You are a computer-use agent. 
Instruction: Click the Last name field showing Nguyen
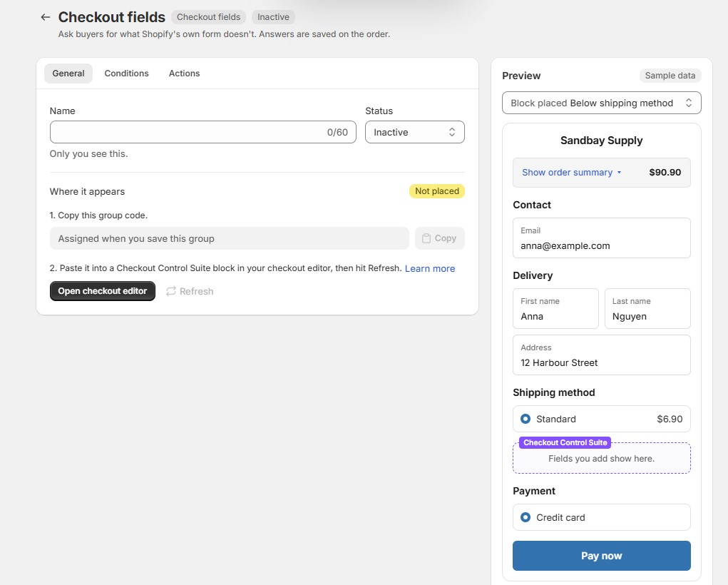point(647,309)
